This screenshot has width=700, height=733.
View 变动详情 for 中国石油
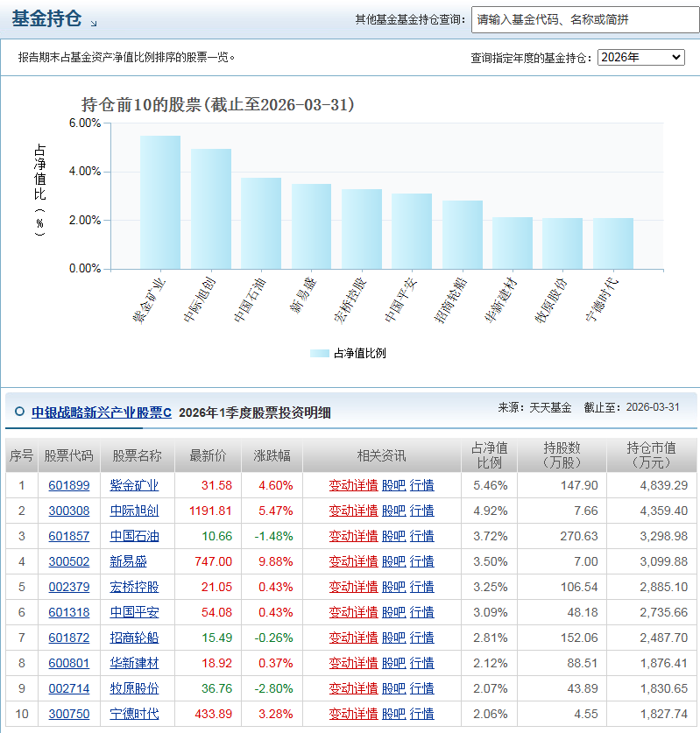point(353,536)
